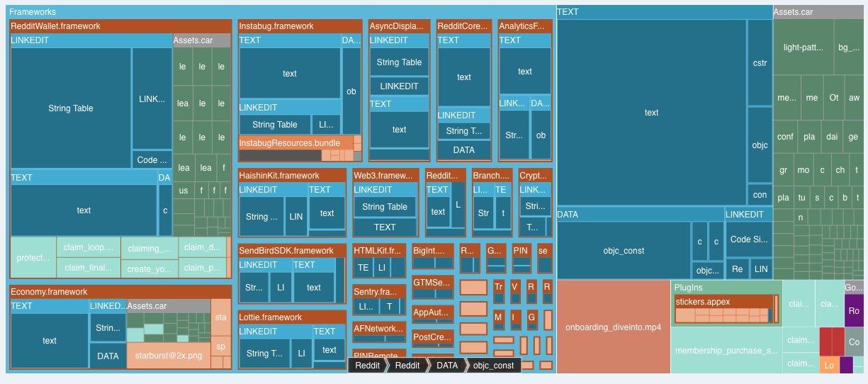The image size is (868, 384).
Task: Select the objc_const breadcrumb segment
Action: pyautogui.click(x=493, y=366)
